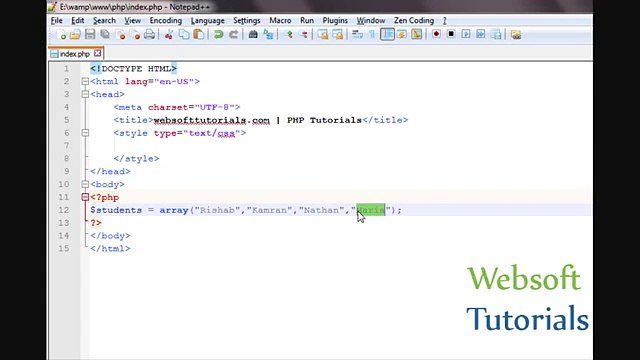This screenshot has height=360, width=640.
Task: Click the Print toolbar icon
Action: [149, 35]
